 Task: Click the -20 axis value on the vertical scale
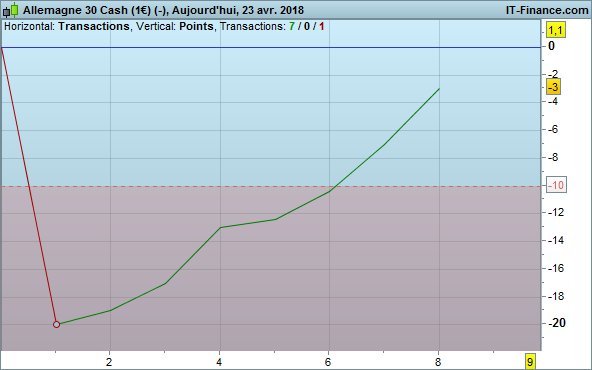tap(557, 323)
